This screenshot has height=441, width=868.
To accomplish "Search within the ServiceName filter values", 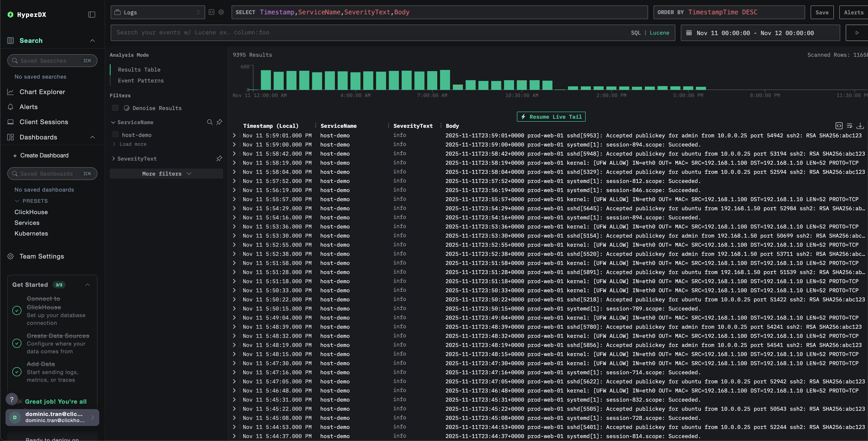I will pos(209,122).
